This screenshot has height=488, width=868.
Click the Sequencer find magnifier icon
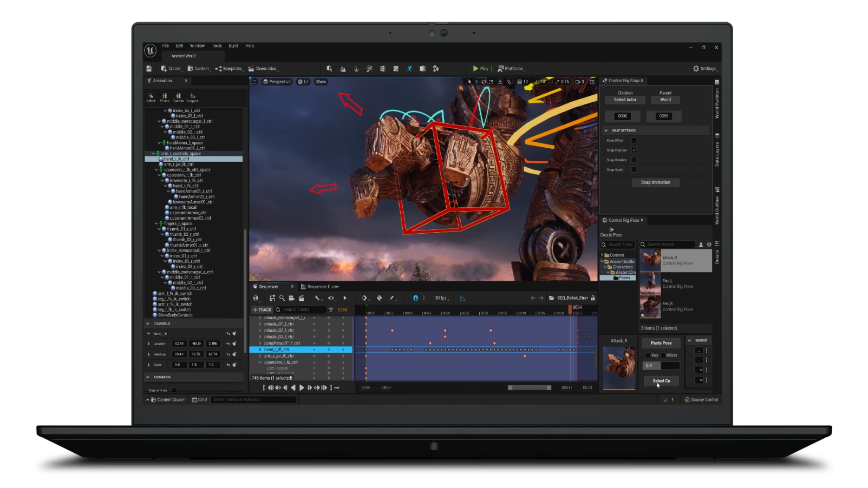click(282, 298)
